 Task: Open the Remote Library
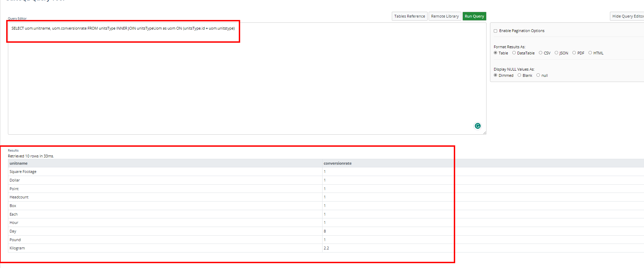(x=444, y=16)
